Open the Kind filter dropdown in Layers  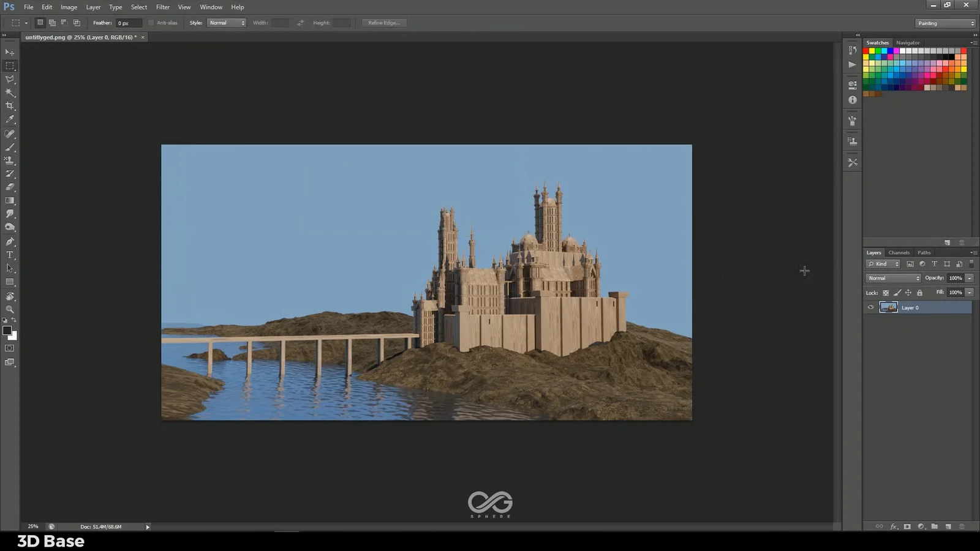tap(882, 263)
